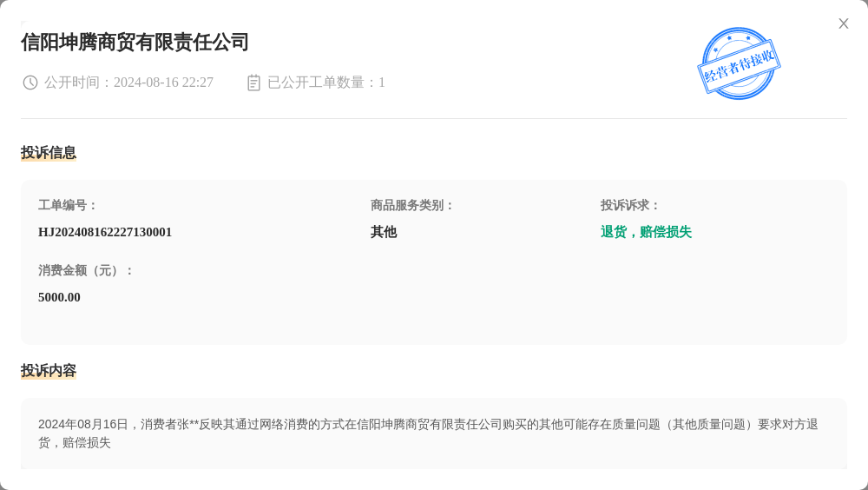Click the 已公开工单数量:1 text

click(326, 83)
